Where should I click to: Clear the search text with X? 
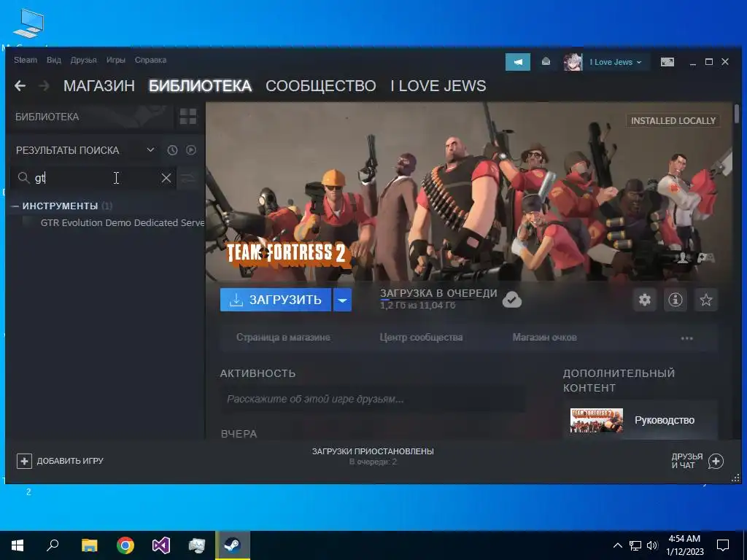pyautogui.click(x=166, y=178)
